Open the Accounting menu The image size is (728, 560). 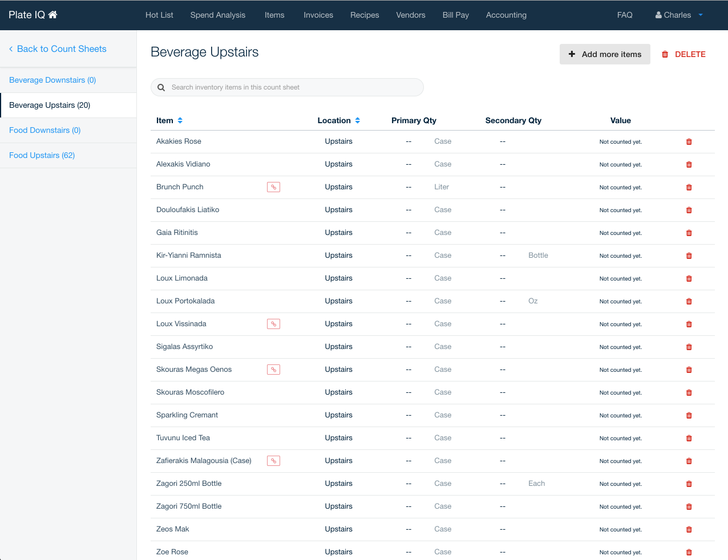pos(506,15)
